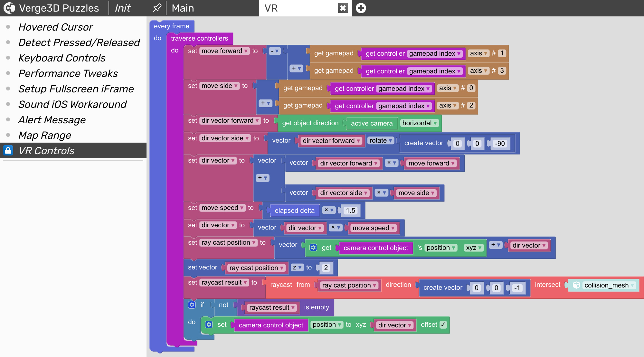Viewport: 644px width, 357px height.
Task: Toggle the offset checkbox
Action: [443, 324]
